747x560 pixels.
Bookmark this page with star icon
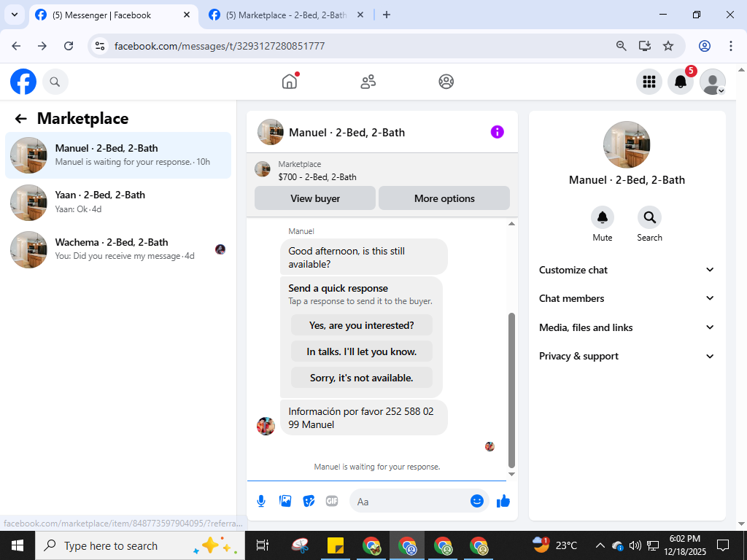pos(668,46)
